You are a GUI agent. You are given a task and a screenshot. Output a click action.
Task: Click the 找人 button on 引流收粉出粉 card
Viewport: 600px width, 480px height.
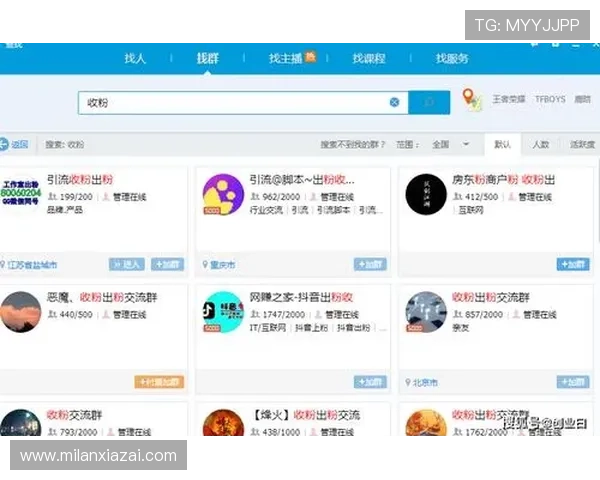click(x=127, y=264)
